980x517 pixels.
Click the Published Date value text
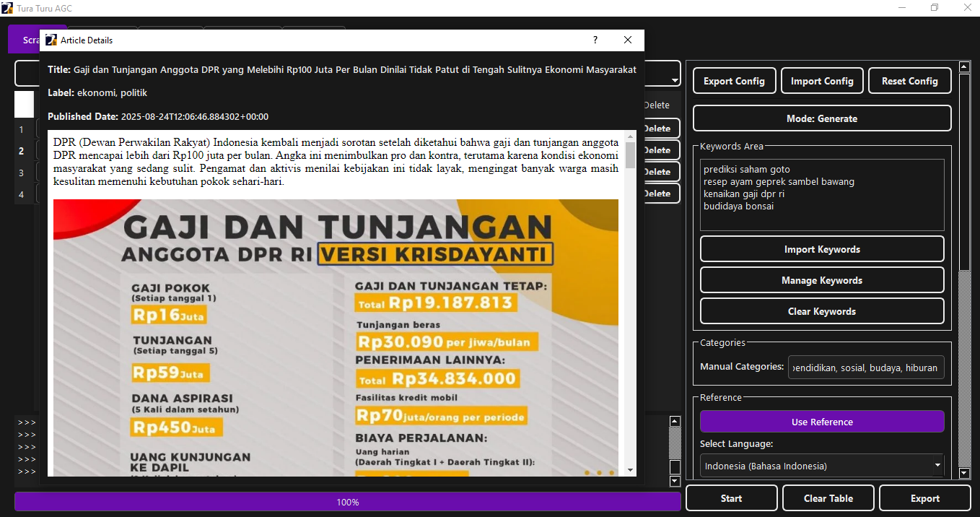coord(195,116)
